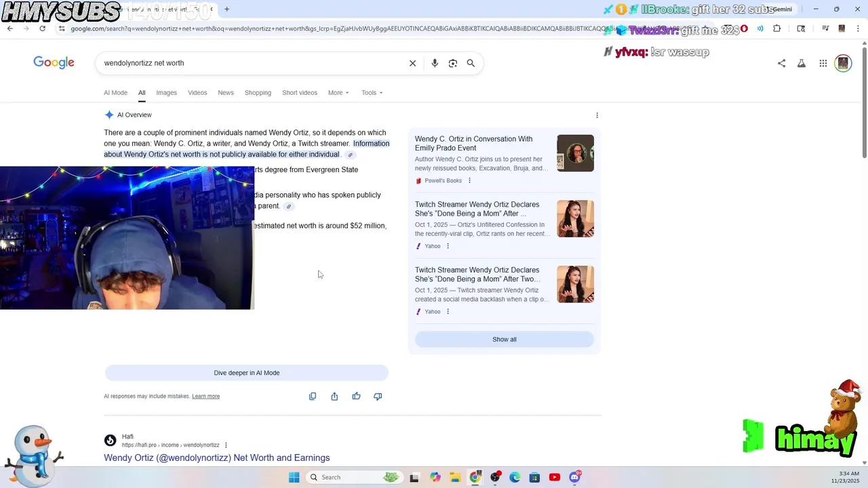Open AI Overview three-dot options

pyautogui.click(x=597, y=115)
